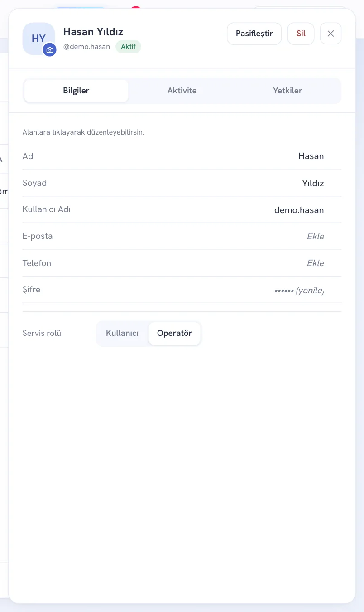Edit the Soyad field value Yıldız
The height and width of the screenshot is (612, 364).
[313, 183]
